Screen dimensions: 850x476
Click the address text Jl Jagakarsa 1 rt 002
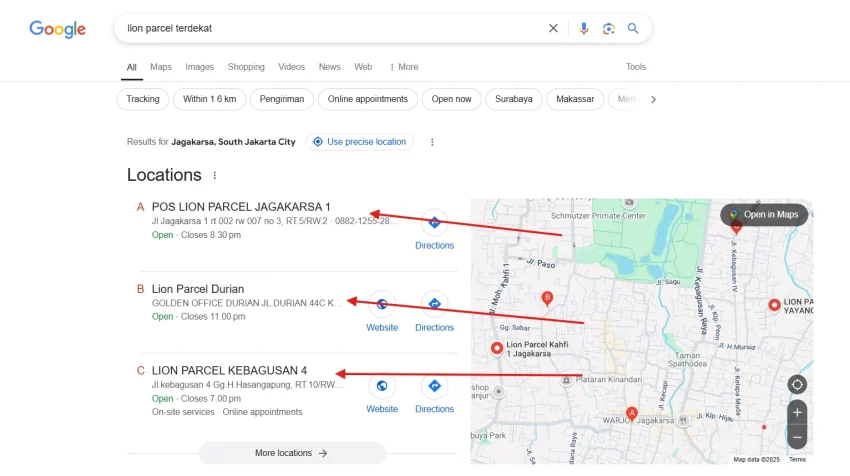pos(240,221)
